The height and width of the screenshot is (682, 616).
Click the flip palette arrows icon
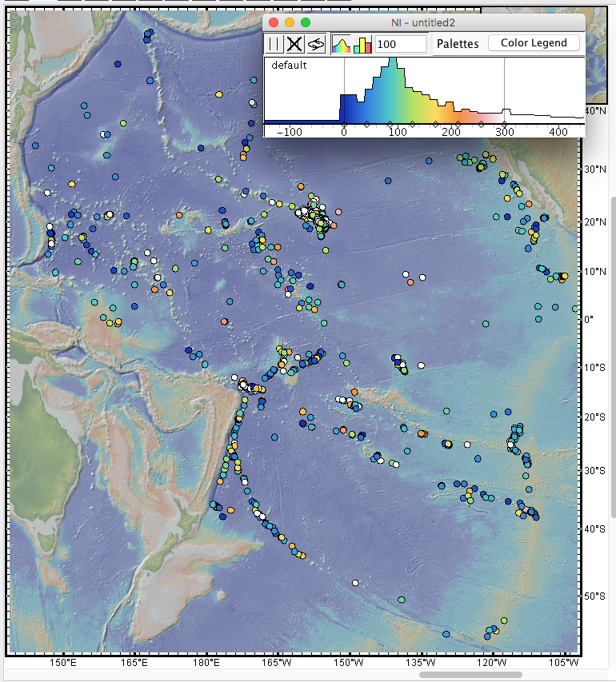(x=316, y=44)
